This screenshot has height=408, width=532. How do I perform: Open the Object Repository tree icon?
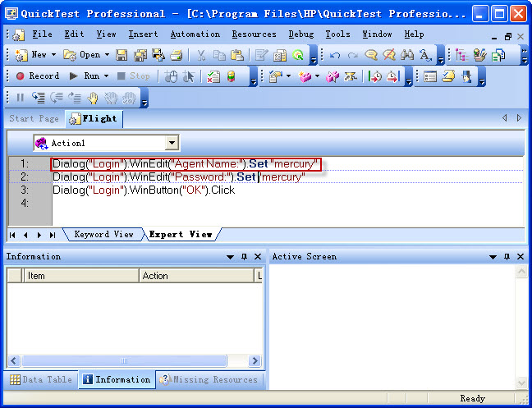point(461,55)
